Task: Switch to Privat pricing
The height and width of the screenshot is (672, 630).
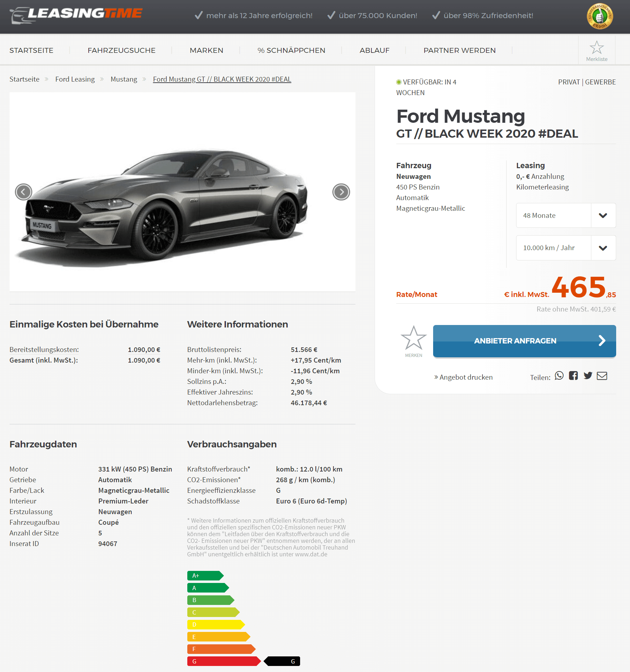Action: (x=569, y=82)
